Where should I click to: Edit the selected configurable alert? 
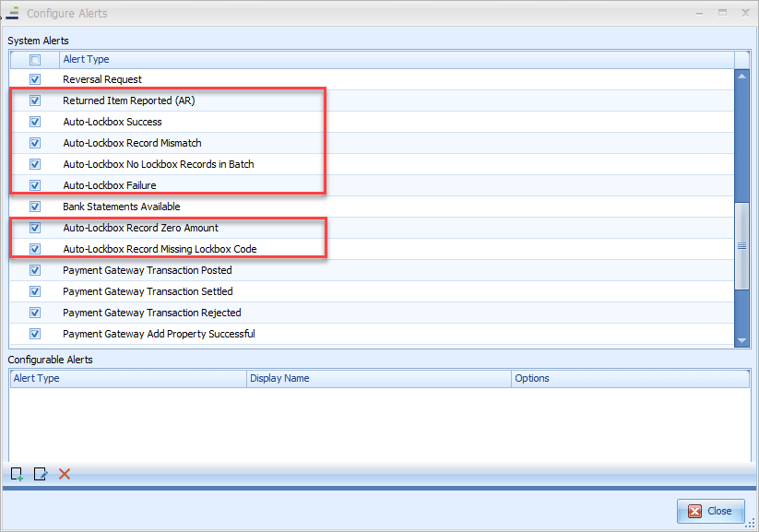41,474
